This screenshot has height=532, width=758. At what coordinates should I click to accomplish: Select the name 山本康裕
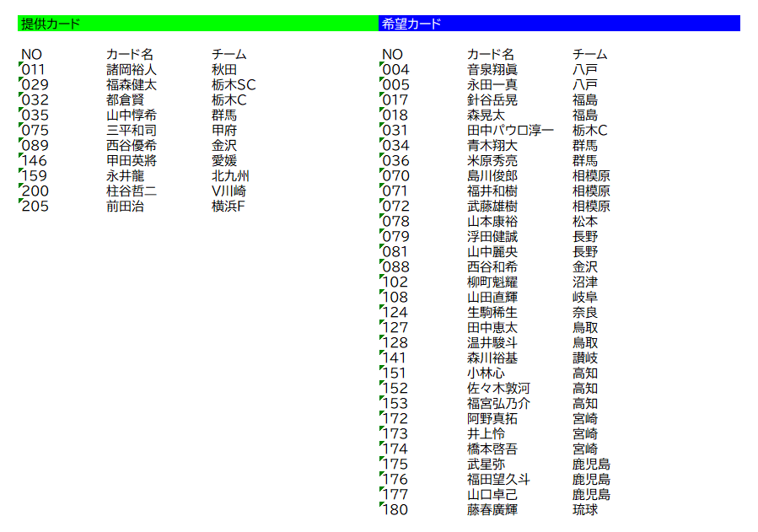[492, 221]
